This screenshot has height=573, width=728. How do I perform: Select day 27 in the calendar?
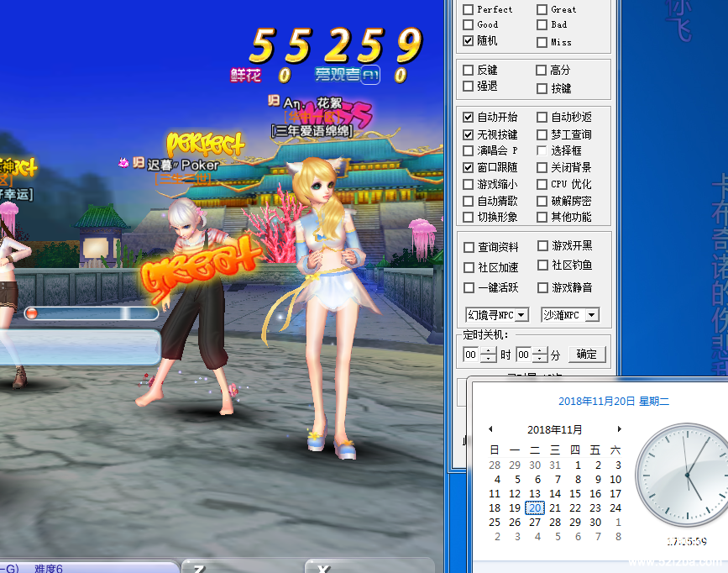(x=535, y=522)
